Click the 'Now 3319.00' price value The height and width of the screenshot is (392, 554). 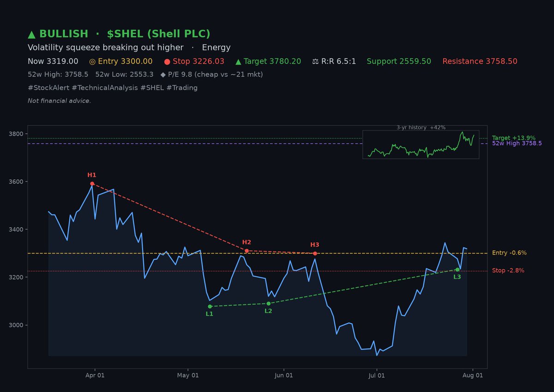point(53,61)
